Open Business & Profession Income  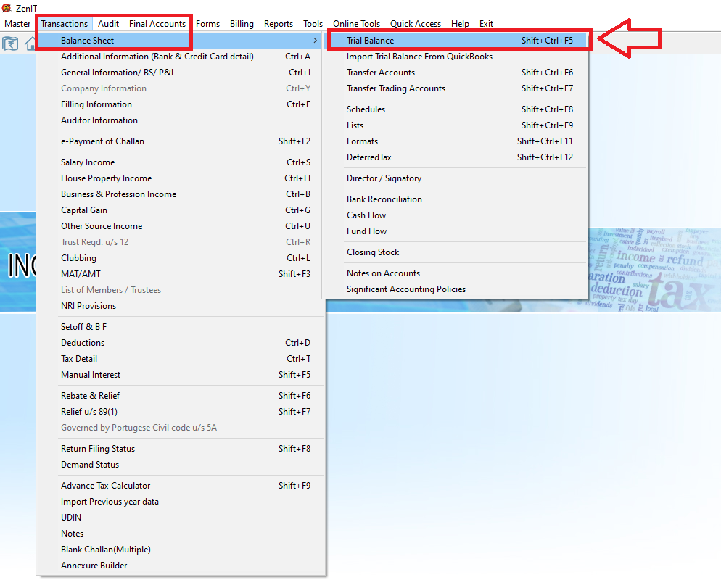180,194
